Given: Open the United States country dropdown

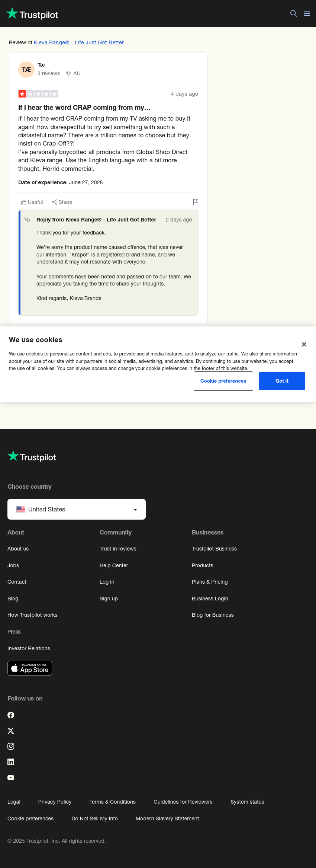Looking at the screenshot, I should click(77, 509).
